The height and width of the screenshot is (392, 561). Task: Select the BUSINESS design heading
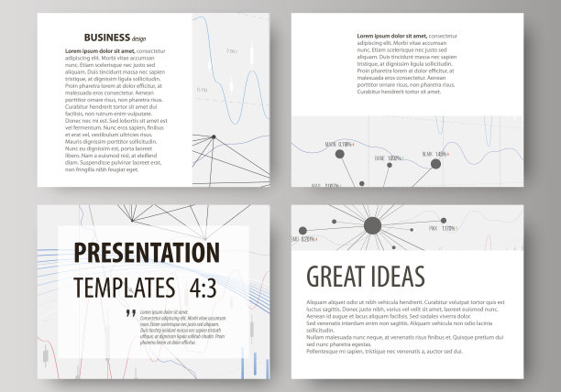pyautogui.click(x=106, y=37)
